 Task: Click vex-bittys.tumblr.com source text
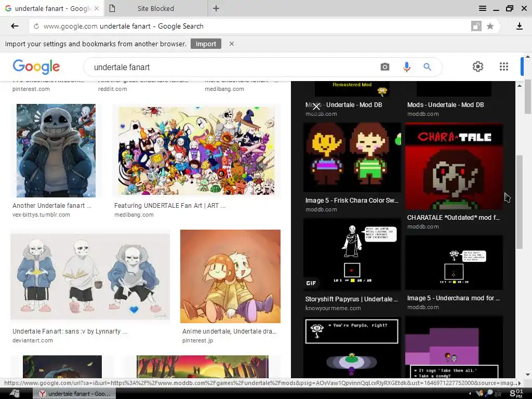pos(41,215)
